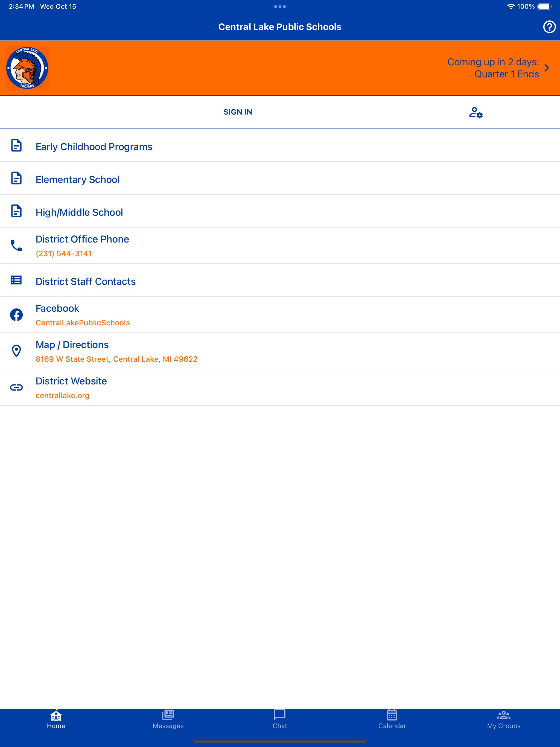
Task: Tap the centrallake.org URL text
Action: coord(63,395)
